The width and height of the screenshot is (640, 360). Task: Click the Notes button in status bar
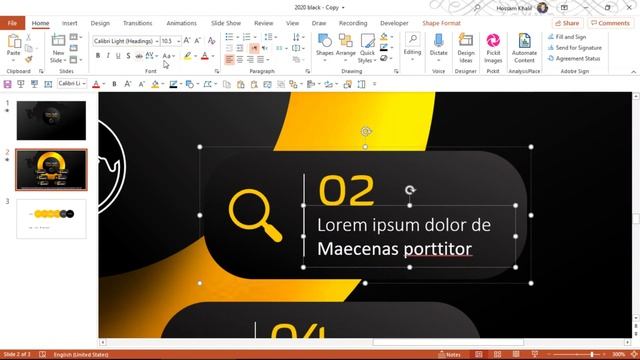click(449, 354)
